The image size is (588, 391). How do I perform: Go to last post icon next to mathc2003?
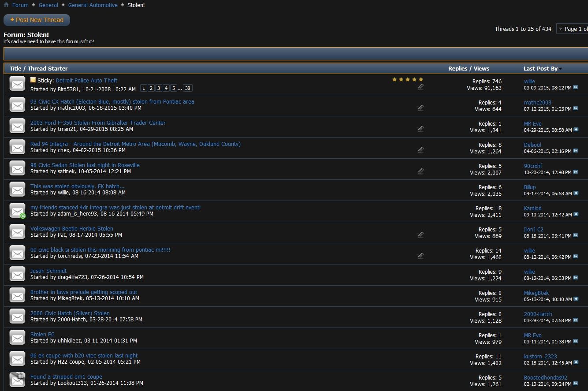575,108
